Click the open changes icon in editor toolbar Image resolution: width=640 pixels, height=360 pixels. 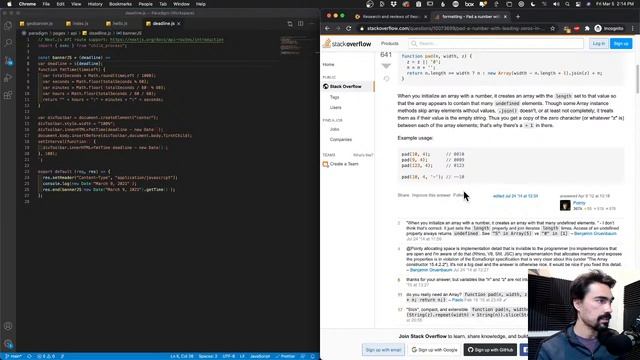pos(290,24)
